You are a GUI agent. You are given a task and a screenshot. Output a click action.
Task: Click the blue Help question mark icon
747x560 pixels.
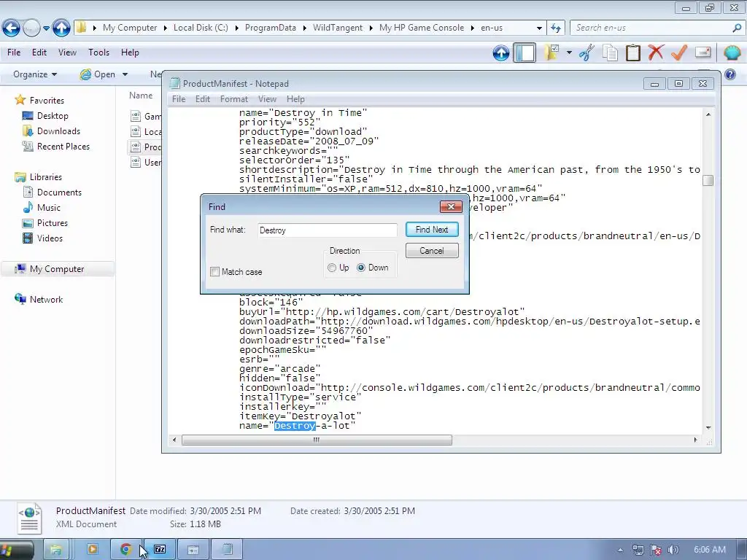[729, 74]
